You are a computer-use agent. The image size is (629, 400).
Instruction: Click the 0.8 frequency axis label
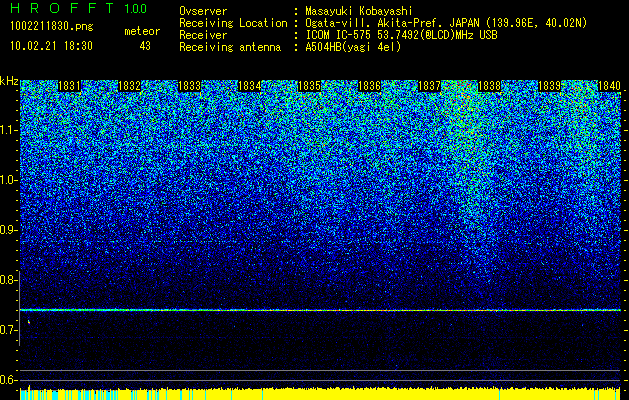pyautogui.click(x=8, y=280)
